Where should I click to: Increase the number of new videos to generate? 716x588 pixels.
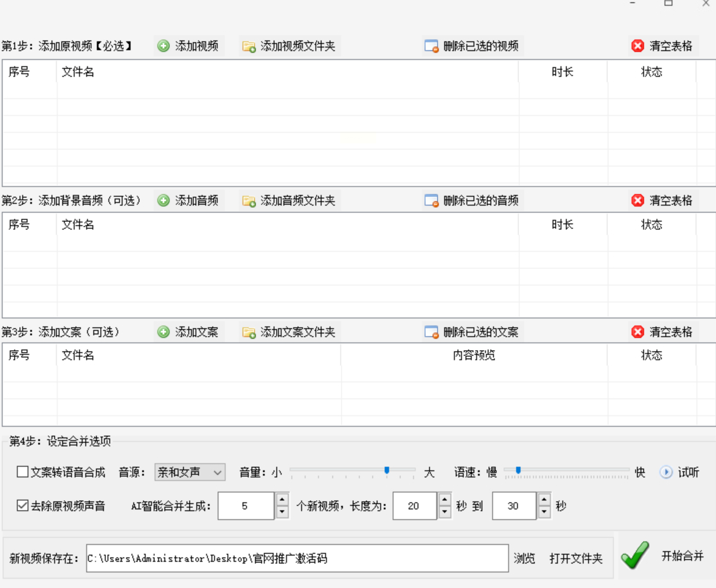coord(282,500)
